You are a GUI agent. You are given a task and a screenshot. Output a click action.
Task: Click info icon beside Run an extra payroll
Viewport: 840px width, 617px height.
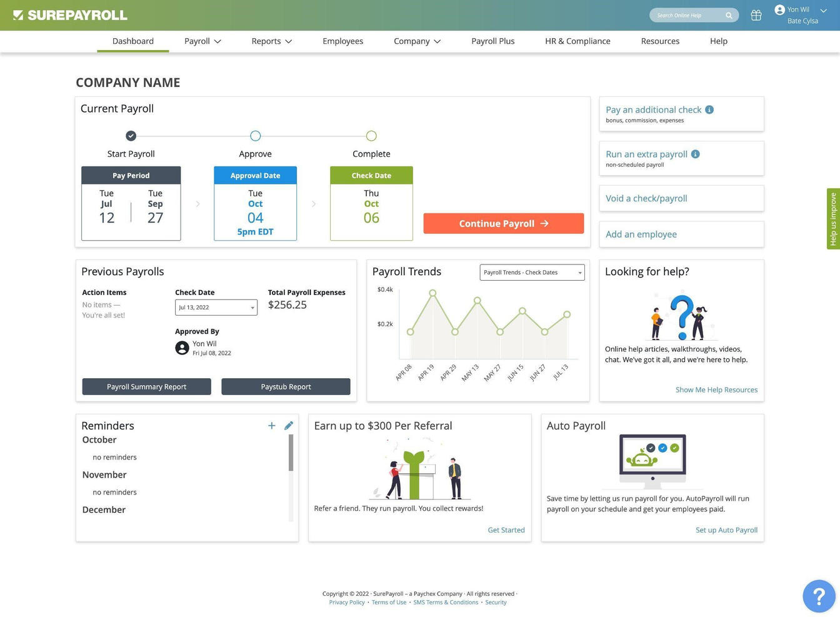pyautogui.click(x=695, y=154)
